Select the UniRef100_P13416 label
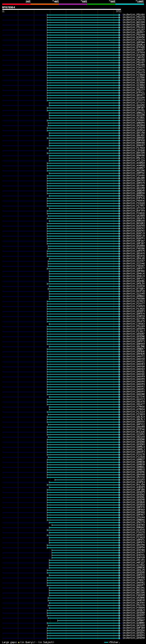Image resolution: width=146 pixels, height=644 pixels. pos(134,308)
